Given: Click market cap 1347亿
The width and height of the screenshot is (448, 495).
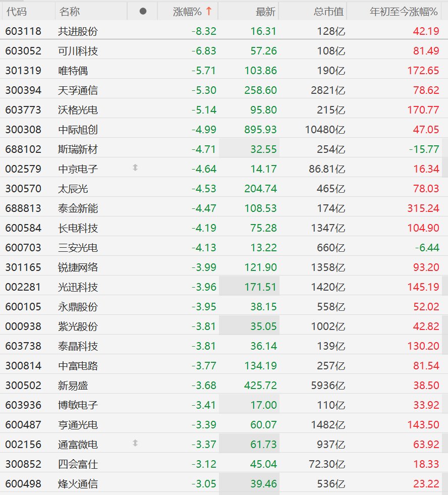Looking at the screenshot, I should [x=328, y=228].
